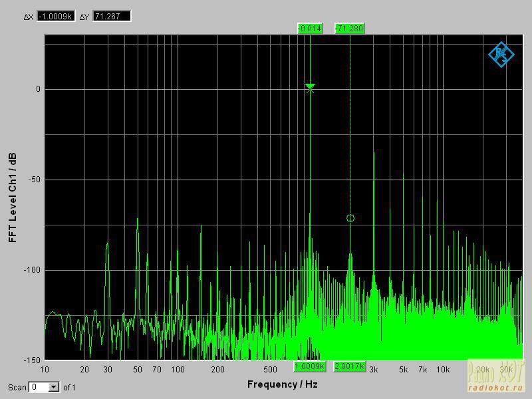Click the Frequency / Hz axis title
This screenshot has height=399, width=532.
coord(282,384)
